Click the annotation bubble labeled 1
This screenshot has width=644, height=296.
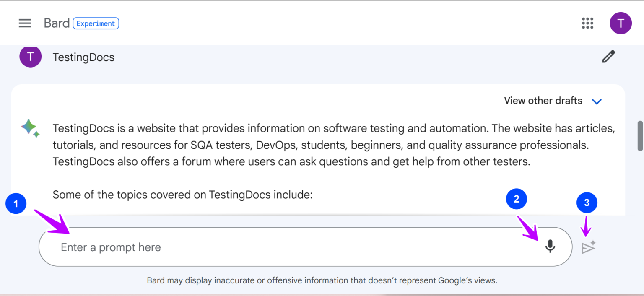(16, 203)
